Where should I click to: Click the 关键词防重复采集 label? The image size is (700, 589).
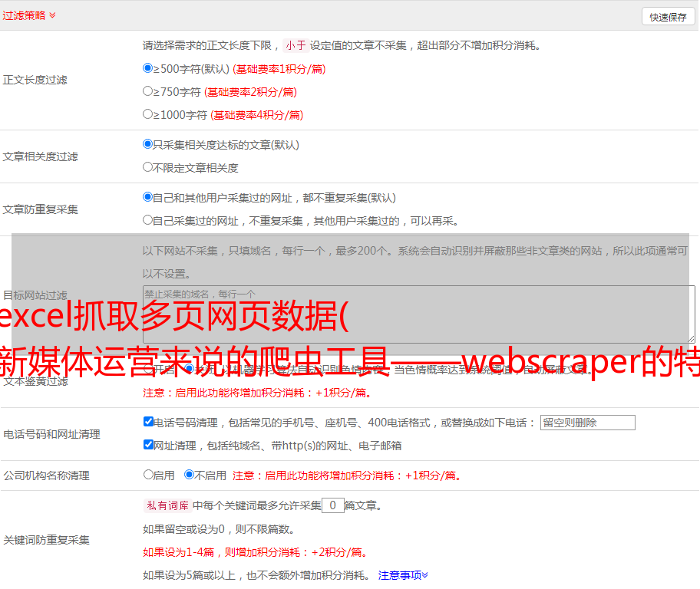(x=46, y=540)
